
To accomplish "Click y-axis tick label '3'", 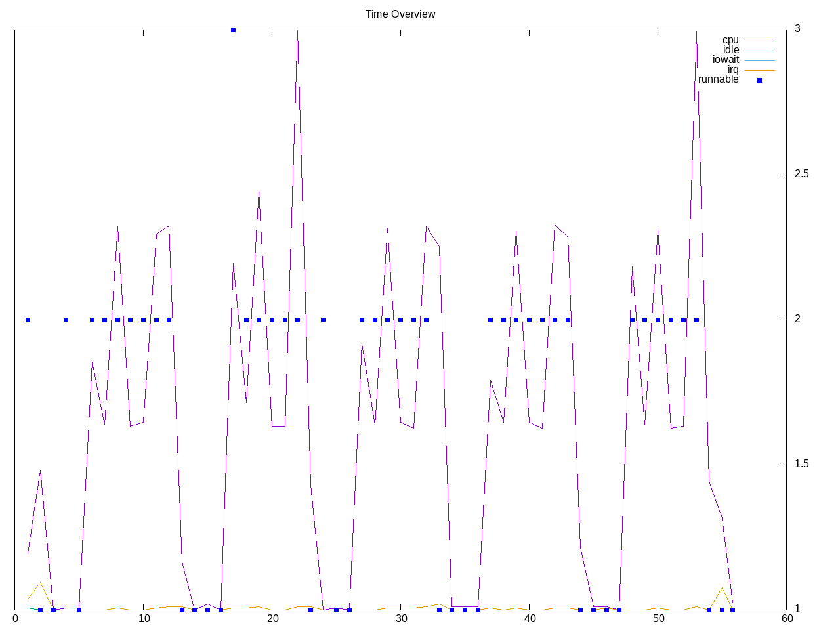I will [x=797, y=29].
